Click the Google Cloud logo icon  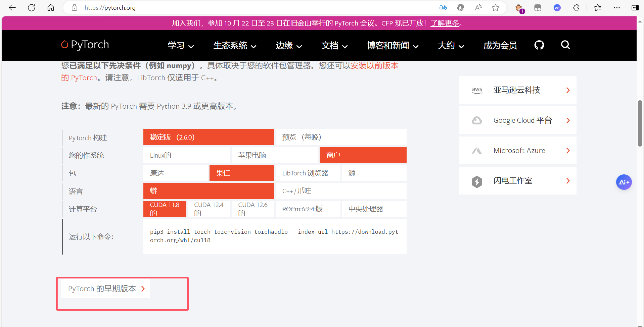point(477,120)
